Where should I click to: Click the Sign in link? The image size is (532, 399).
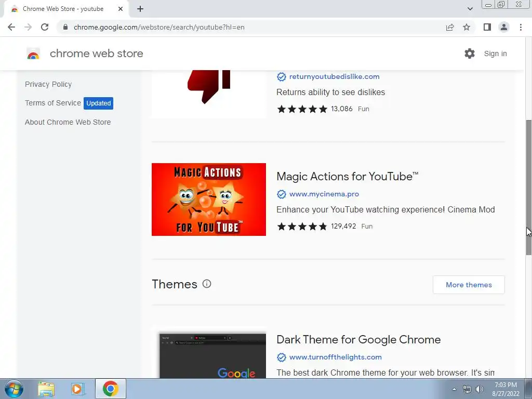495,54
